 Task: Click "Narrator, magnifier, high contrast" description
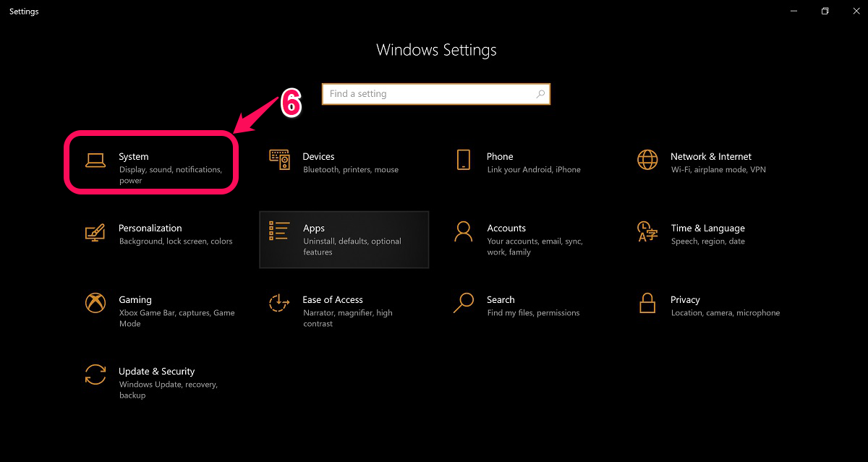pyautogui.click(x=348, y=318)
